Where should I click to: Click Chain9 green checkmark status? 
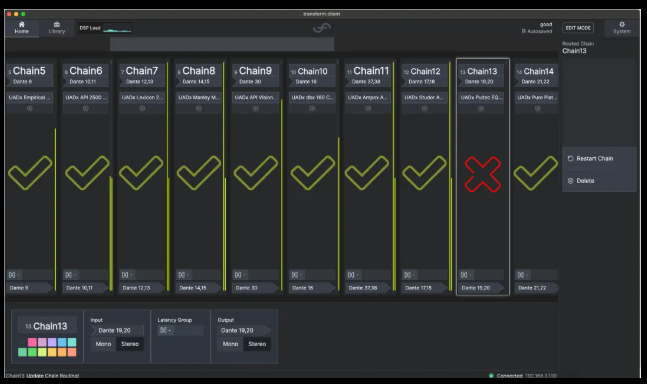(x=256, y=173)
